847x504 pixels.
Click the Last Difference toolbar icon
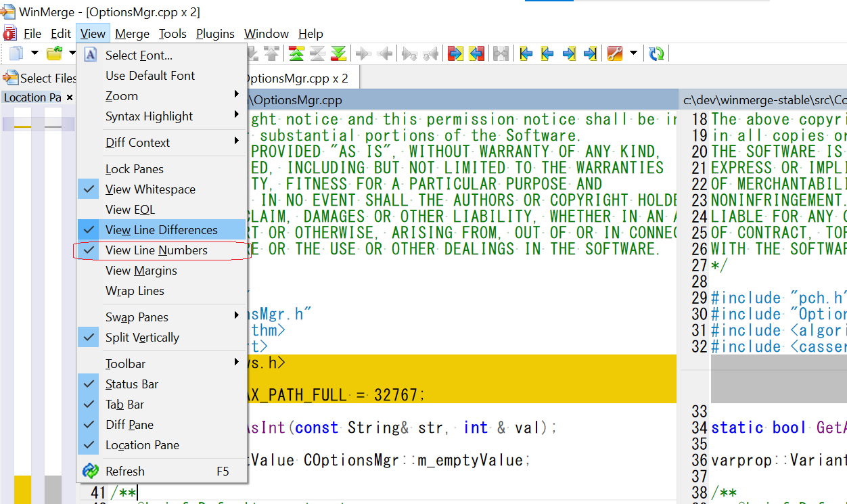(590, 53)
